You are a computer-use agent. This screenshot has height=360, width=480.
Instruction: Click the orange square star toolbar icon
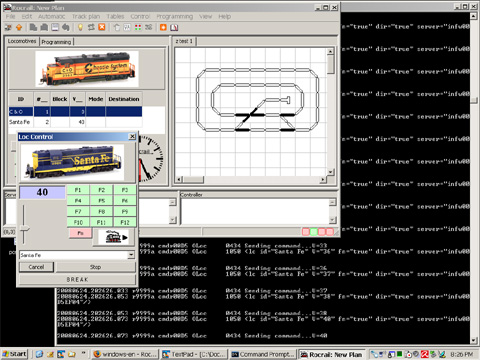click(x=163, y=27)
